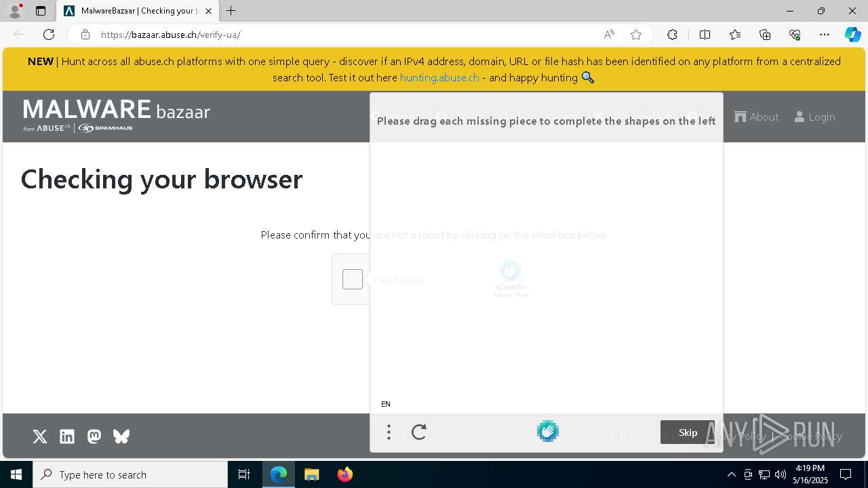This screenshot has height=488, width=868.
Task: Open the X (Twitter) social link
Action: click(40, 436)
